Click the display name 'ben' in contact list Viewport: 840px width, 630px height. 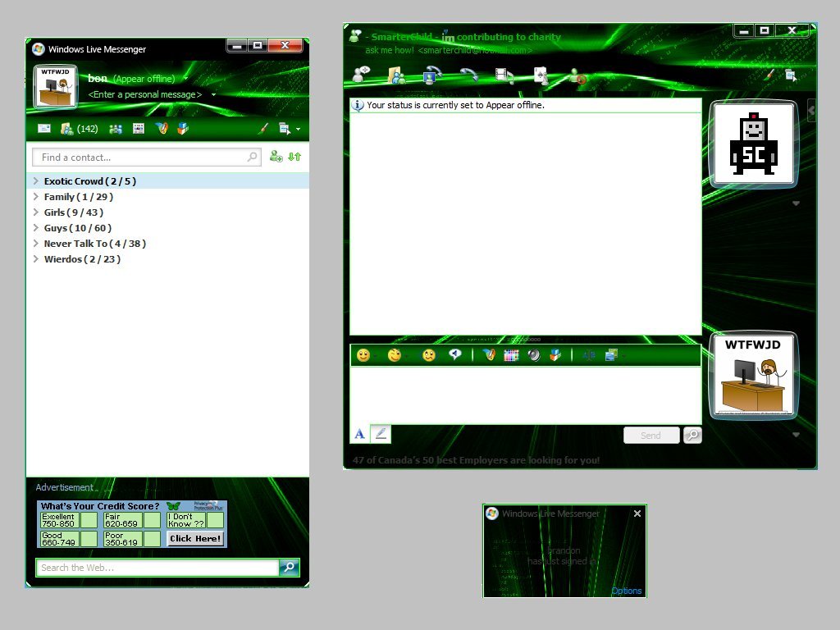[x=98, y=79]
